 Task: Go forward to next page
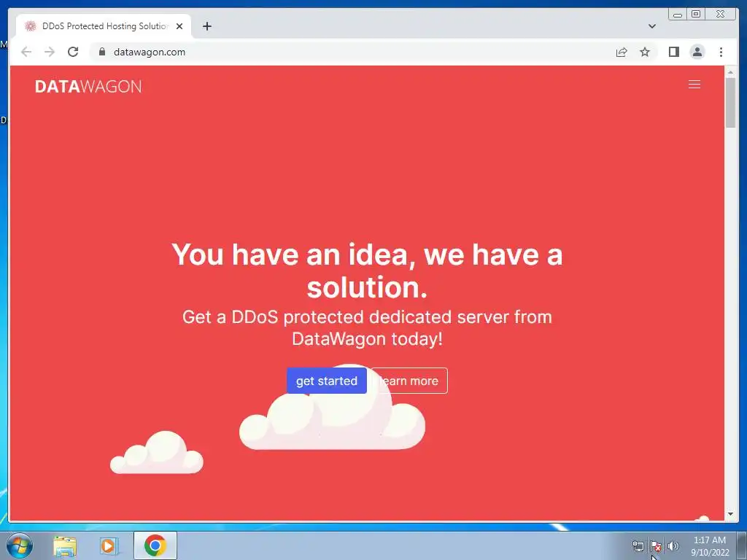50,52
